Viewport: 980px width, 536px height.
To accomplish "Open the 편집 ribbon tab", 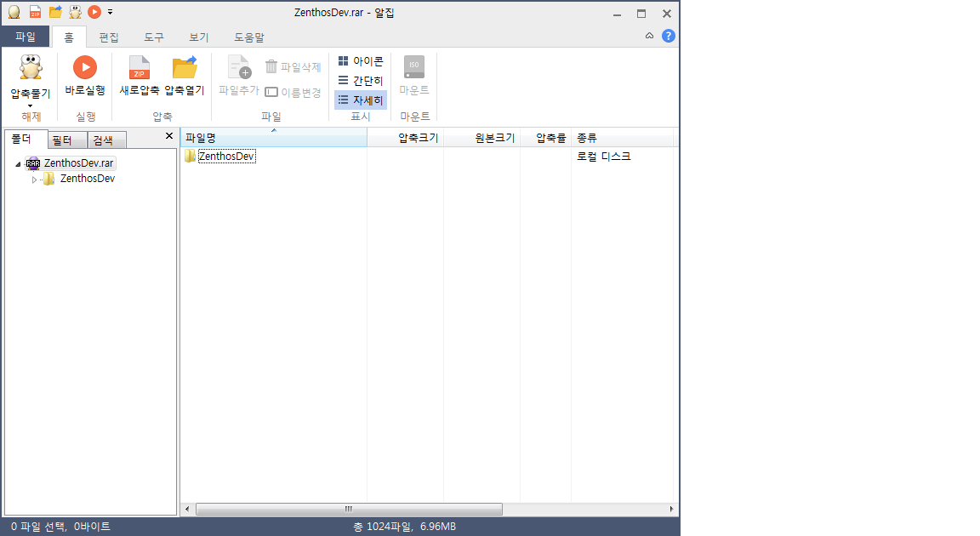I will pos(109,37).
